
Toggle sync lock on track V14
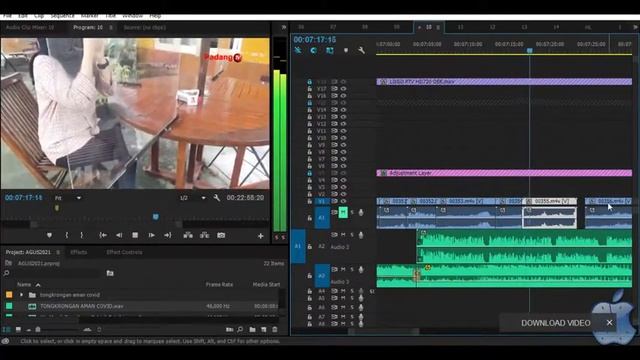pos(334,109)
